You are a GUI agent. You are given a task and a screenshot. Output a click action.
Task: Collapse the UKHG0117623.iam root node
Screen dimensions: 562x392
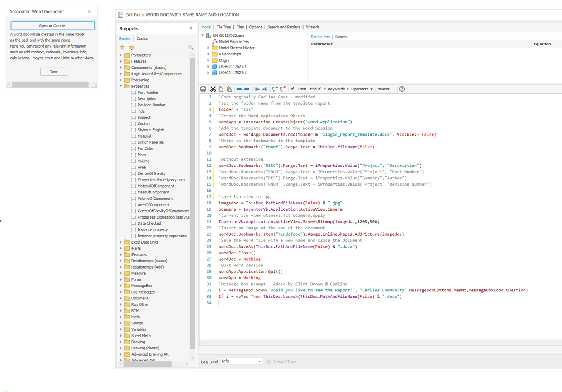203,35
